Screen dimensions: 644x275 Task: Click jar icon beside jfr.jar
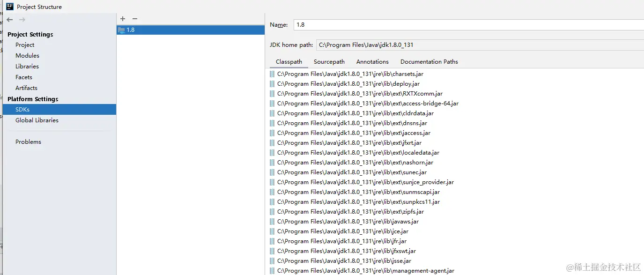[x=272, y=241]
